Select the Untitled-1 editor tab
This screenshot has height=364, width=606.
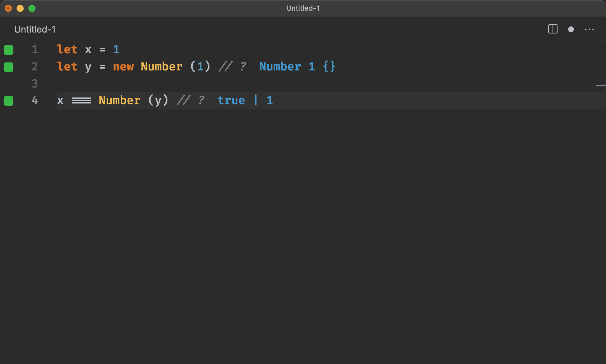pos(35,29)
